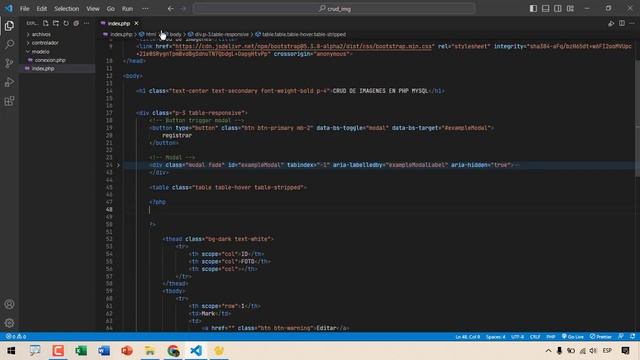Open Excel from the taskbar

81,351
